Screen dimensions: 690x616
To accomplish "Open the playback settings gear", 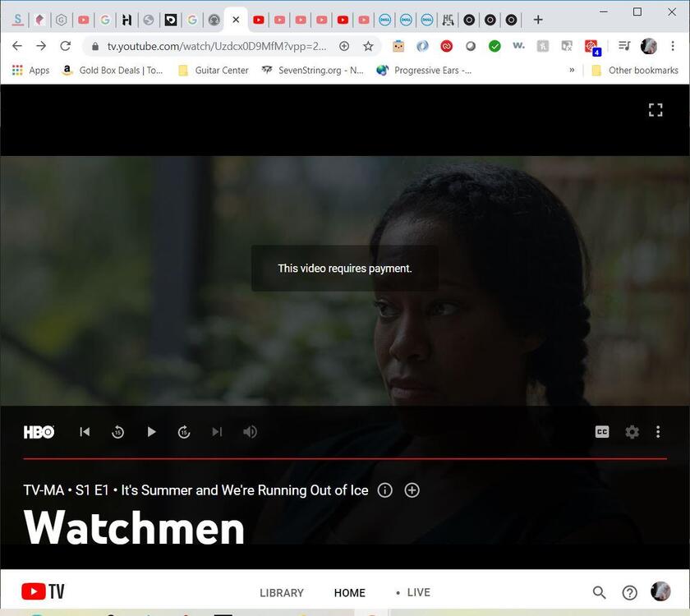I will click(x=632, y=431).
